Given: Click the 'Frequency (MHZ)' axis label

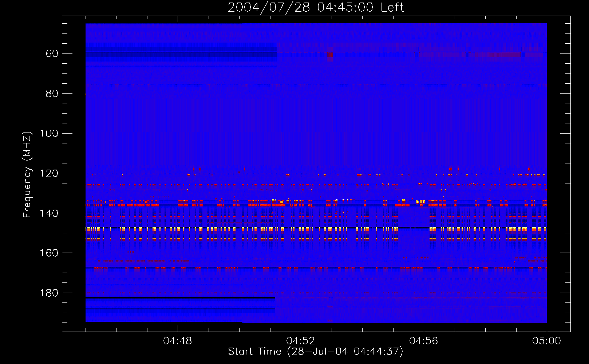Looking at the screenshot, I should [27, 174].
